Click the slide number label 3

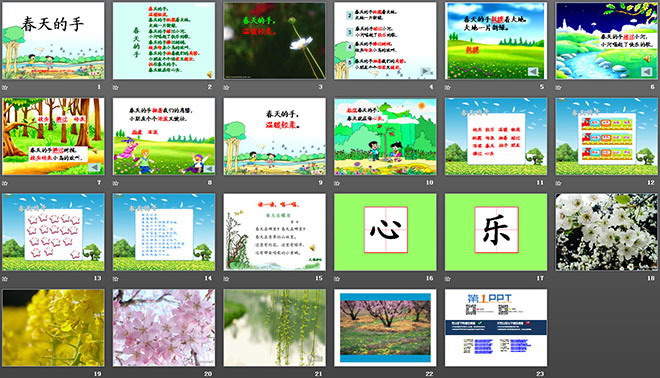(x=320, y=87)
